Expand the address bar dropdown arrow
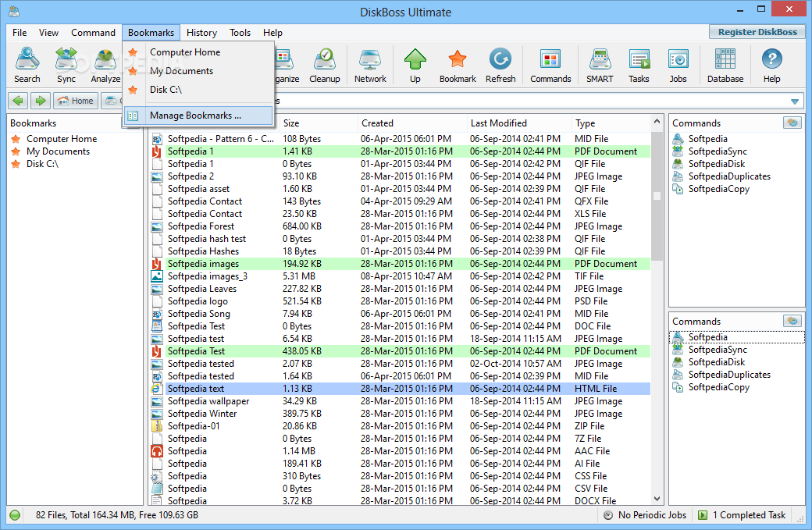This screenshot has height=530, width=812. [794, 101]
